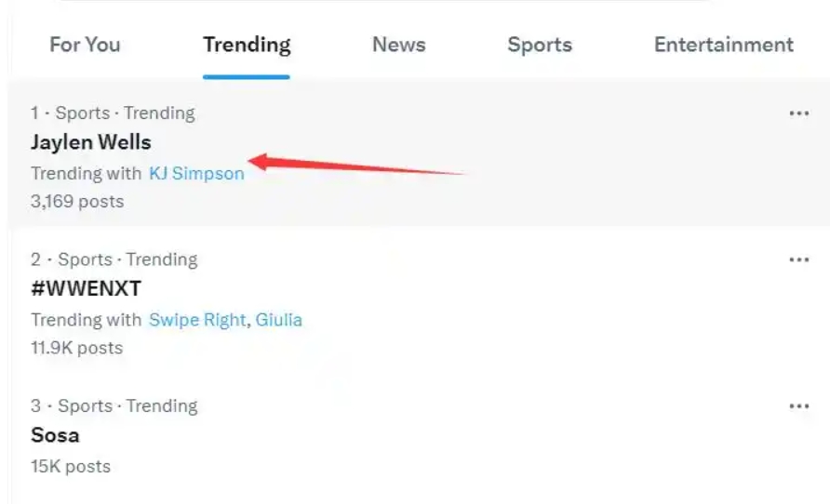Image resolution: width=830 pixels, height=504 pixels.
Task: Click the 11.9K posts count
Action: (x=76, y=348)
